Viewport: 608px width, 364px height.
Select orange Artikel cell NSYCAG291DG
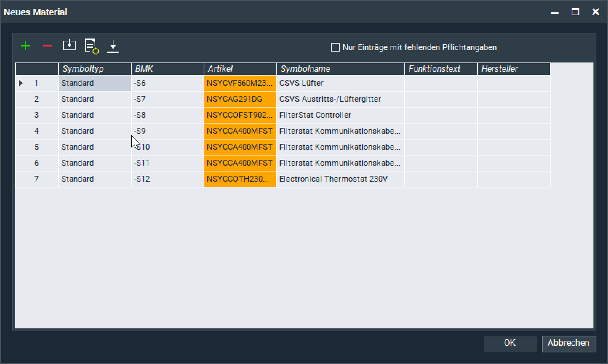(240, 99)
